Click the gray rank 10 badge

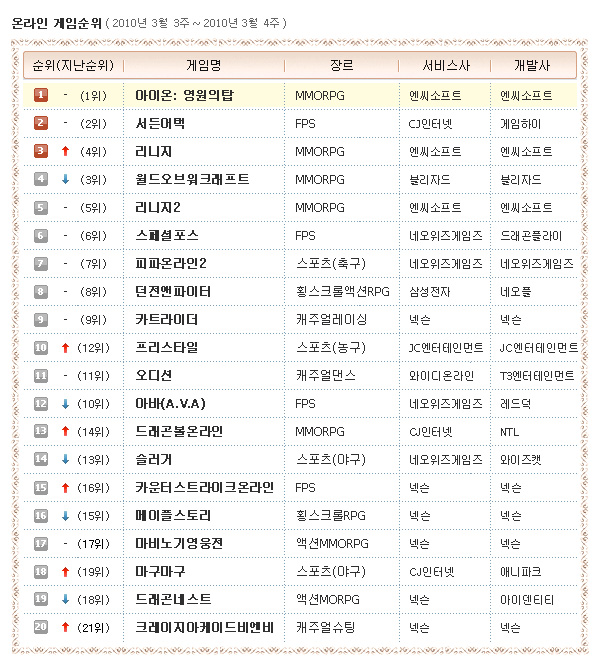[41, 347]
